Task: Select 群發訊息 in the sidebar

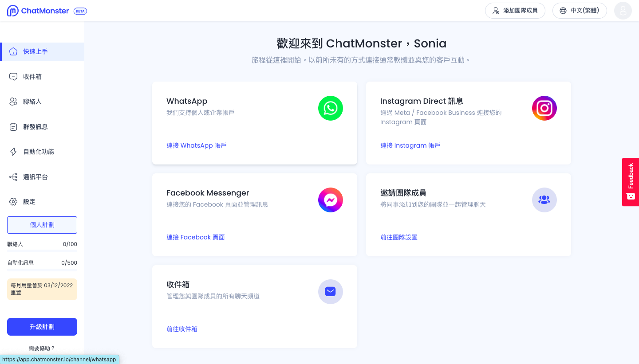Action: (42, 127)
